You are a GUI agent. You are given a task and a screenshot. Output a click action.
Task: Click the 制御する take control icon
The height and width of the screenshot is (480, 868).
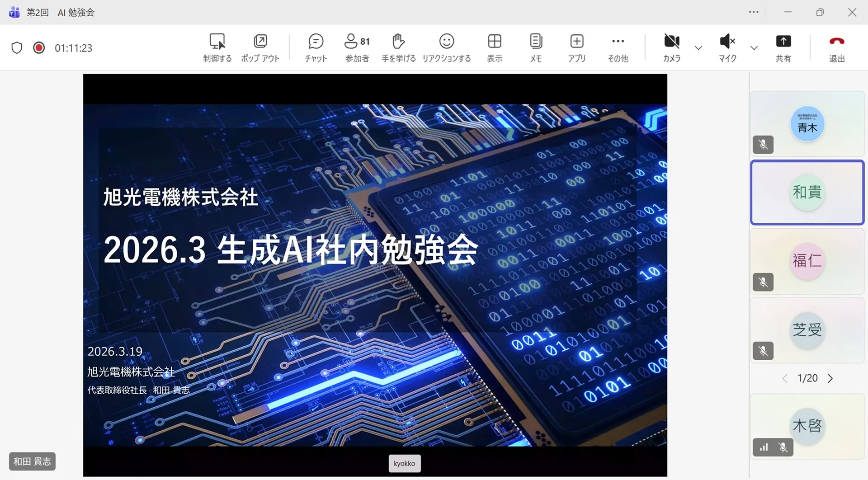(x=217, y=47)
